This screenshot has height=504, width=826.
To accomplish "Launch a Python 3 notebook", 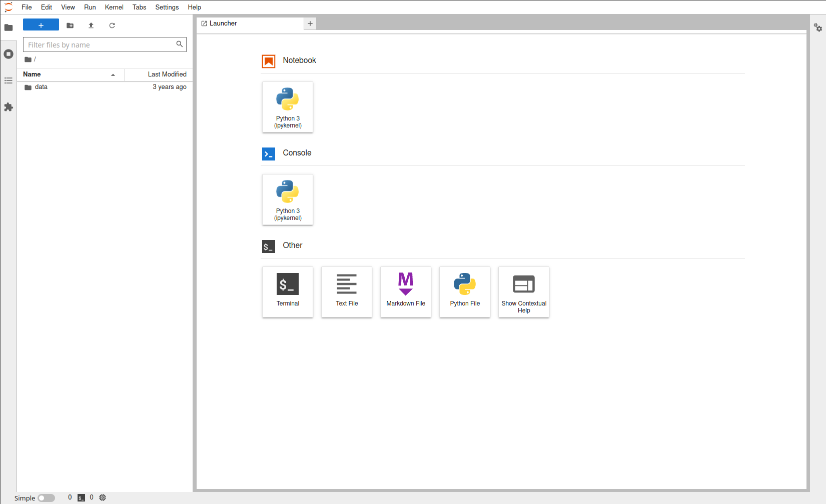I will coord(288,107).
